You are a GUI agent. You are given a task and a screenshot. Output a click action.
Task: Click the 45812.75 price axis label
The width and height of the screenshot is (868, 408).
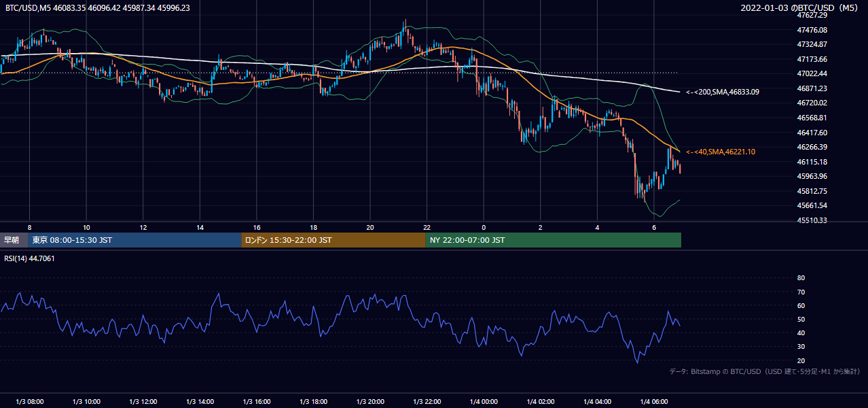click(x=812, y=191)
